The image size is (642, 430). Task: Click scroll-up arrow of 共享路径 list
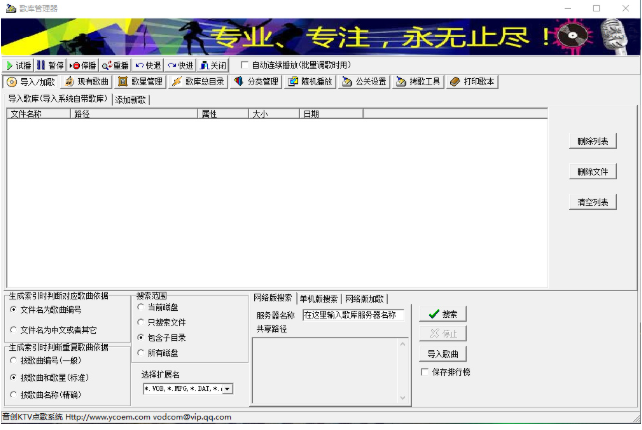[403, 344]
